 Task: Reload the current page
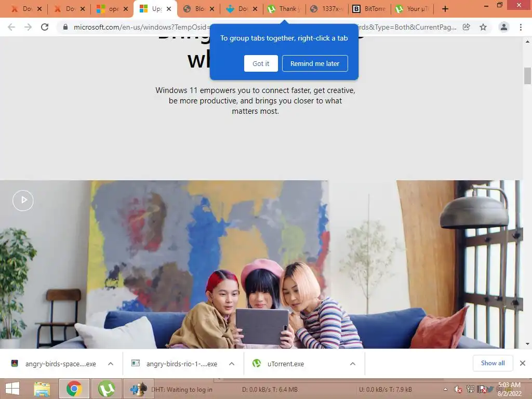45,27
